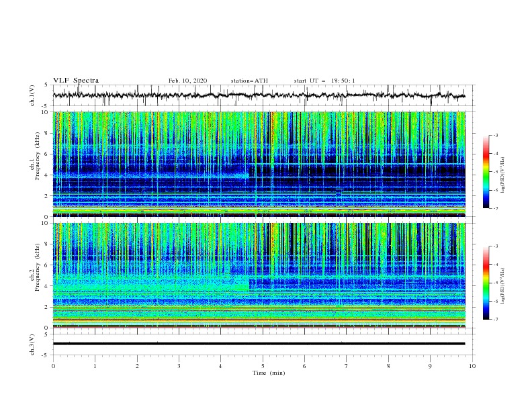Click time axis tick label "4"
The image size is (532, 411).
(x=220, y=366)
